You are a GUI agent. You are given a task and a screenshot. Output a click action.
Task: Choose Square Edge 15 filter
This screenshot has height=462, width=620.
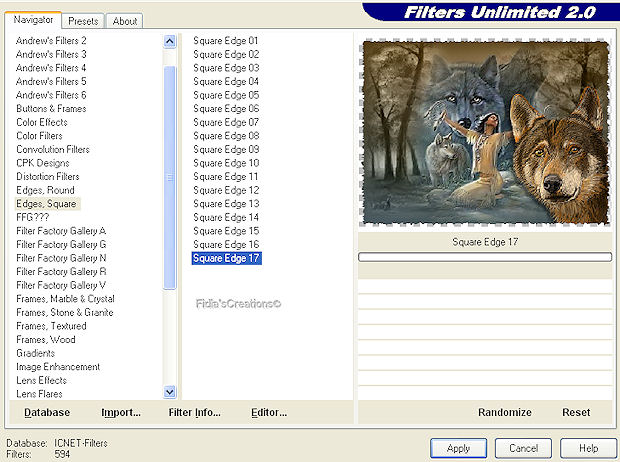coord(226,231)
